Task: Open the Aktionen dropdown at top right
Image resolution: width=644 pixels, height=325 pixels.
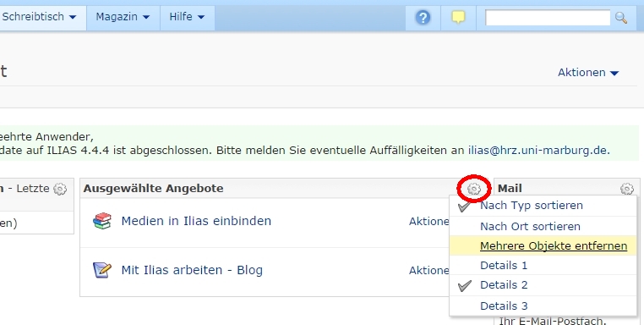Action: point(587,73)
